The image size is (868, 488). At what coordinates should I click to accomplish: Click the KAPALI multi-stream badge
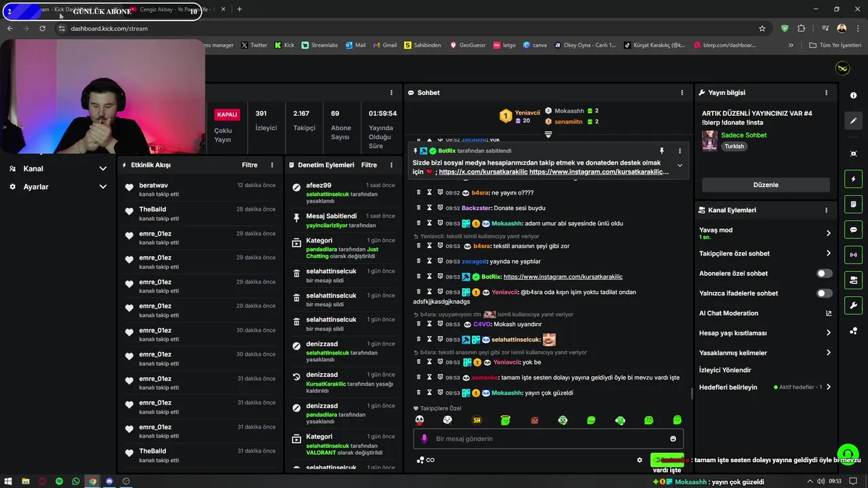226,115
